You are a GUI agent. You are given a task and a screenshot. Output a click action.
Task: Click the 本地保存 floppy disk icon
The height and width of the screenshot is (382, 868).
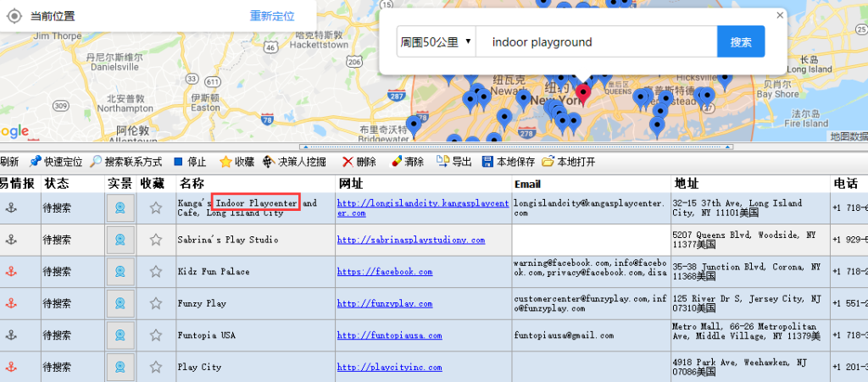click(x=487, y=162)
